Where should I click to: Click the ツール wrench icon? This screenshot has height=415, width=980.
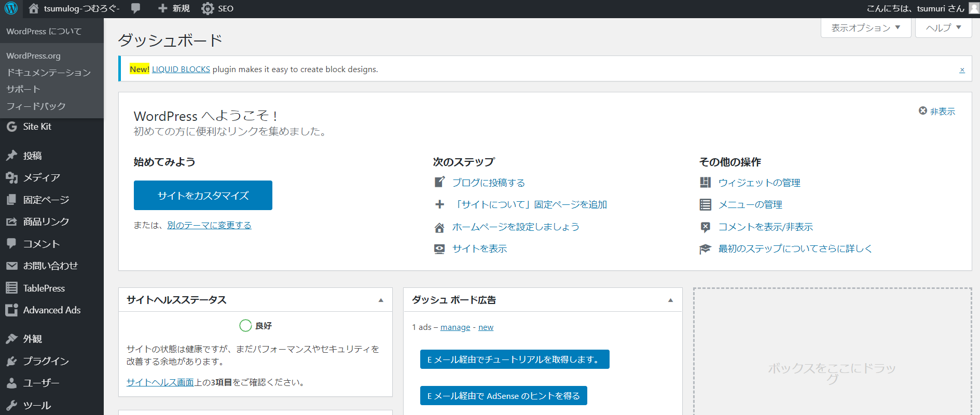click(x=11, y=405)
